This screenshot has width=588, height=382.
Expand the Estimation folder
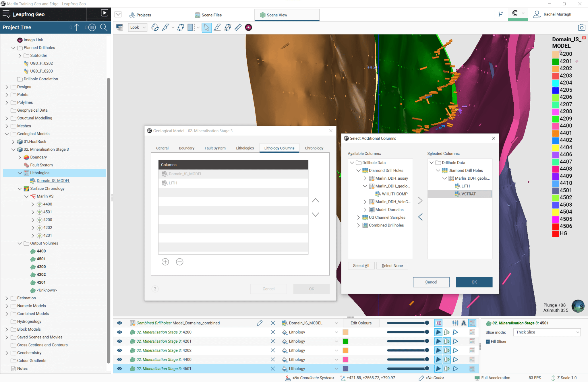(7, 298)
